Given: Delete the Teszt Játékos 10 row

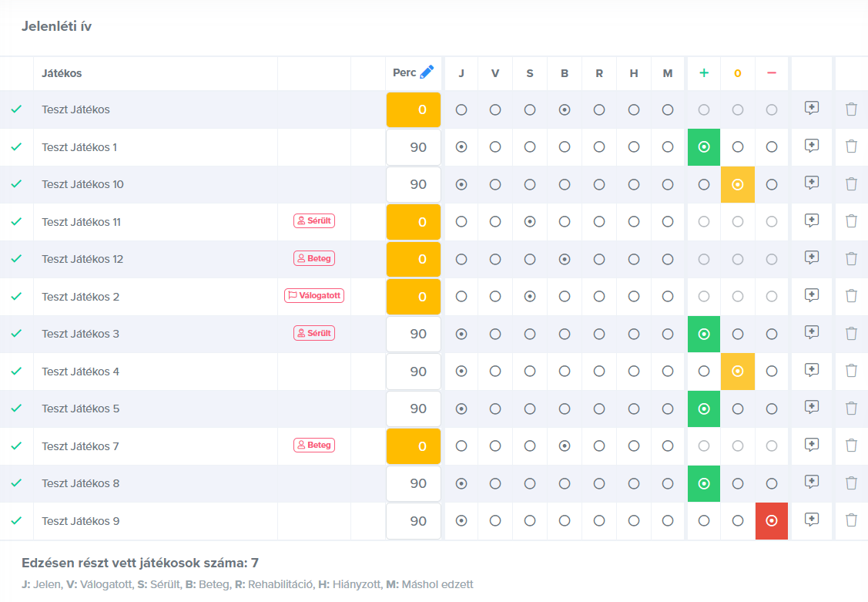Looking at the screenshot, I should pos(851,183).
